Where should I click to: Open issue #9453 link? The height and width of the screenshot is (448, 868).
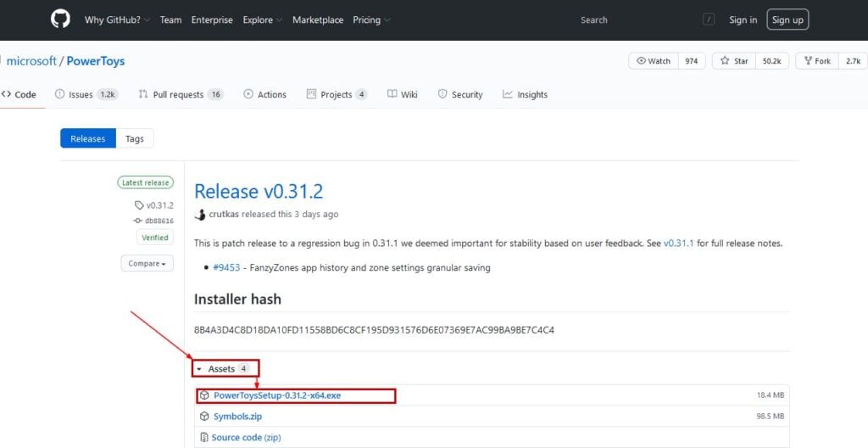[x=226, y=267]
